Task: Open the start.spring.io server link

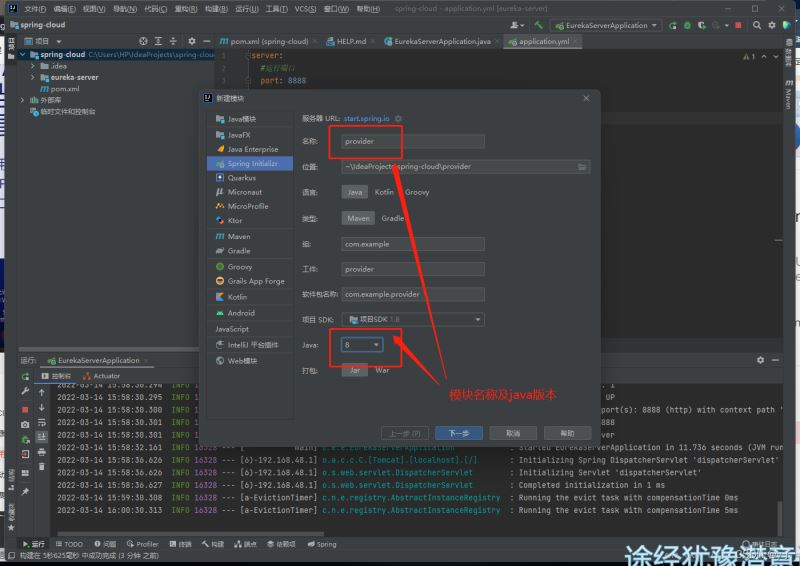Action: coord(367,119)
